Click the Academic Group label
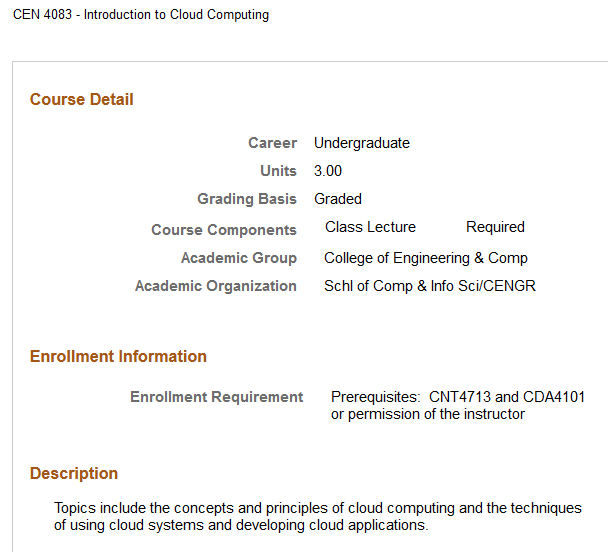 (x=239, y=258)
